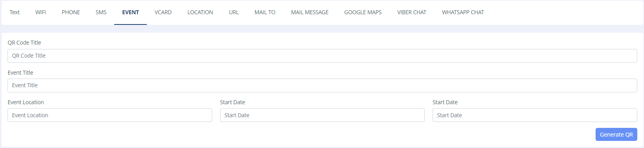The image size is (644, 148).
Task: Open the VIBER CHAT tab
Action: point(412,12)
